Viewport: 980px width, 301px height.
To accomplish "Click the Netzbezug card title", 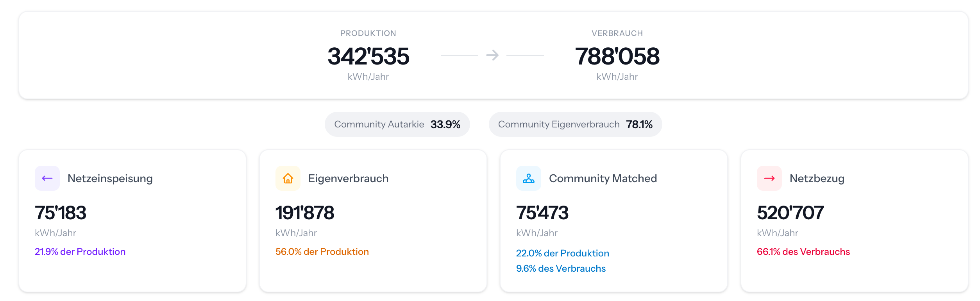I will (817, 178).
